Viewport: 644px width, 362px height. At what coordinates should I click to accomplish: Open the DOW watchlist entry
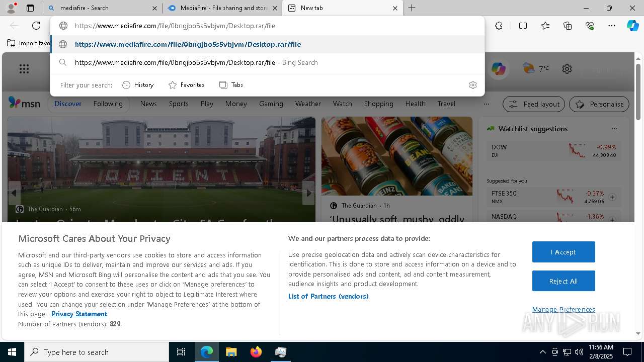[x=554, y=151]
